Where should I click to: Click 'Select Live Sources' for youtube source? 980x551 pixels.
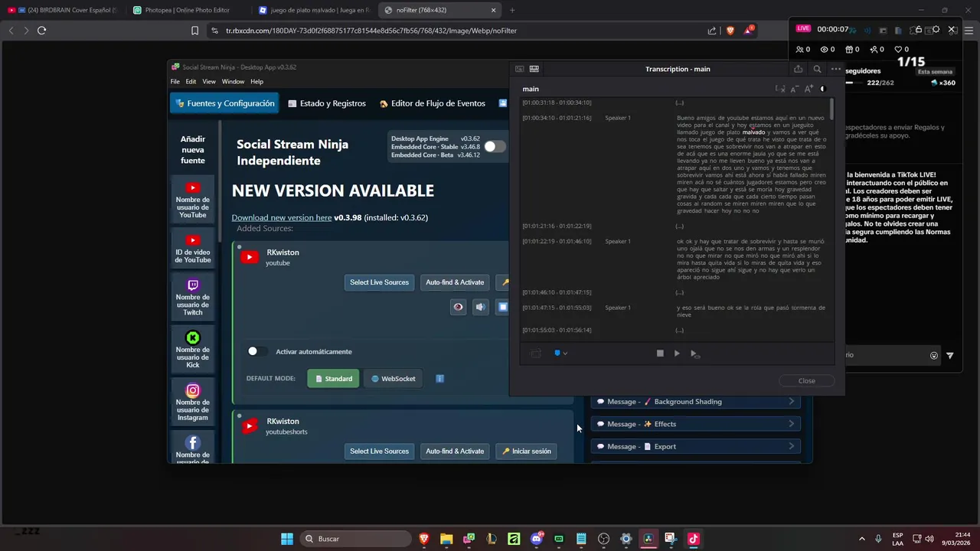click(x=379, y=282)
